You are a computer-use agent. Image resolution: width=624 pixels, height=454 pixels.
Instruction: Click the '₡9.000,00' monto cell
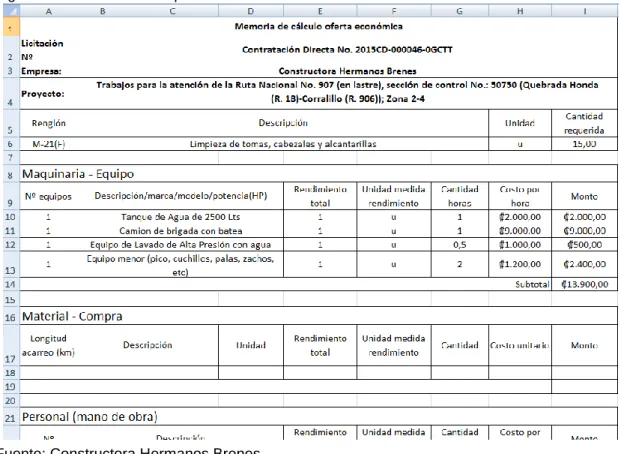(584, 231)
